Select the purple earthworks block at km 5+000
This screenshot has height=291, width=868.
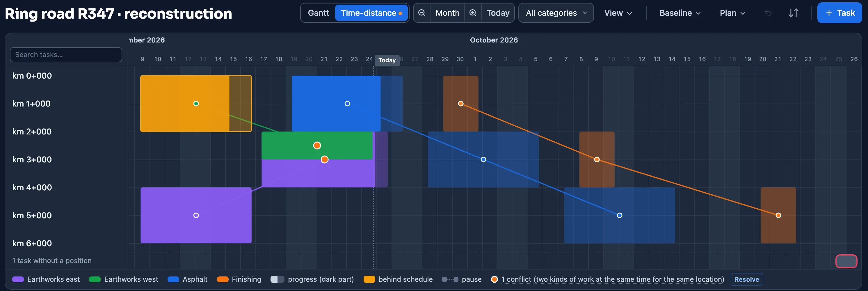196,215
